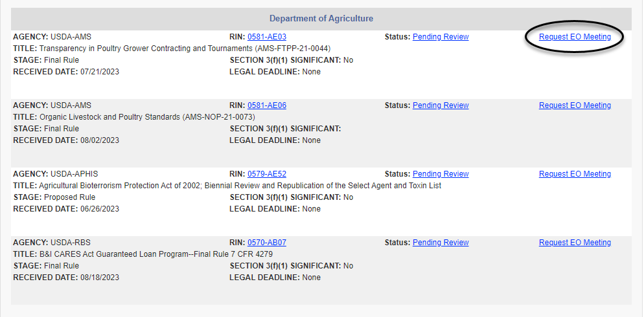
Task: Open RIN 0570-AB07 link
Action: coord(266,243)
